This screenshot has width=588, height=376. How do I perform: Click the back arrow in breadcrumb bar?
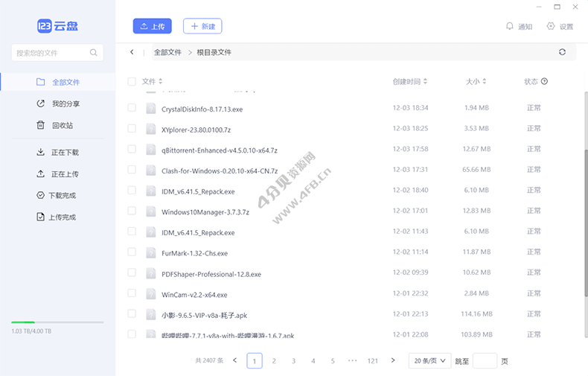pyautogui.click(x=132, y=52)
